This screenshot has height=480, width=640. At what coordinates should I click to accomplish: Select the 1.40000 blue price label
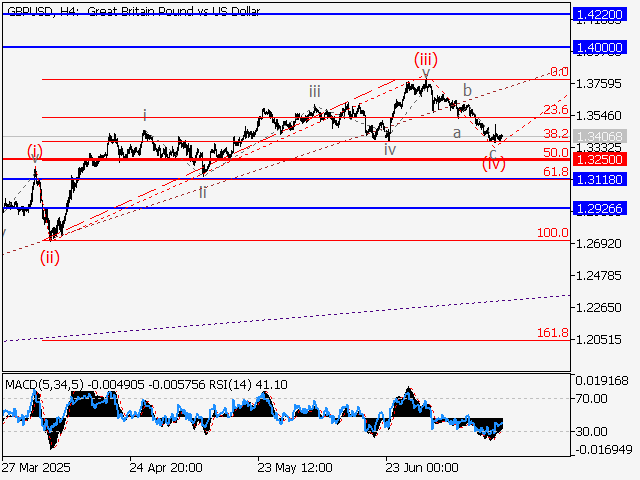point(600,47)
